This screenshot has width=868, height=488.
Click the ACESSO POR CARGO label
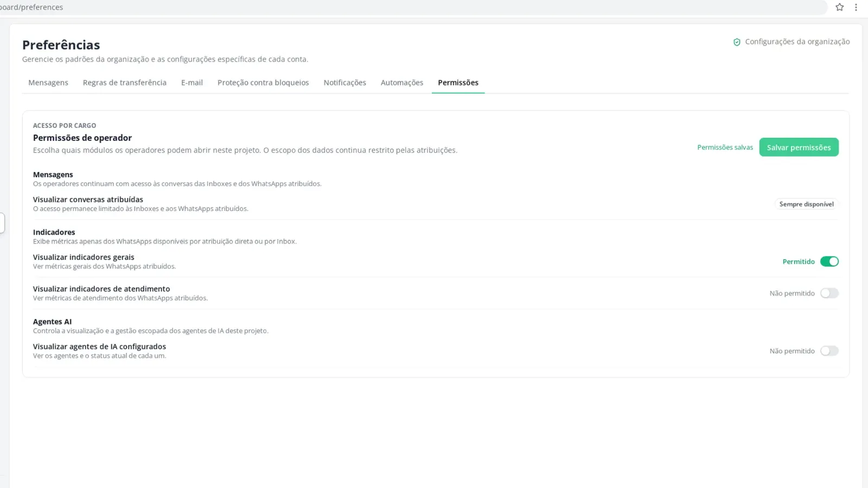[x=65, y=125]
